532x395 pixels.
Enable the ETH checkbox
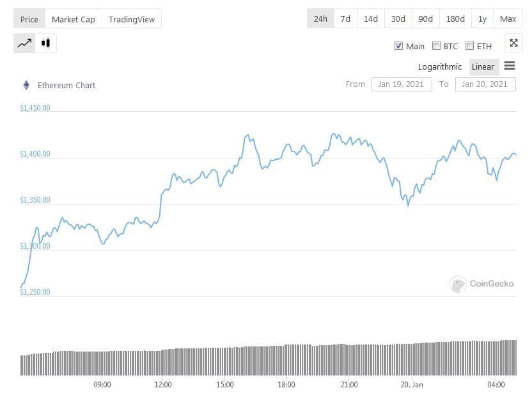pyautogui.click(x=469, y=46)
